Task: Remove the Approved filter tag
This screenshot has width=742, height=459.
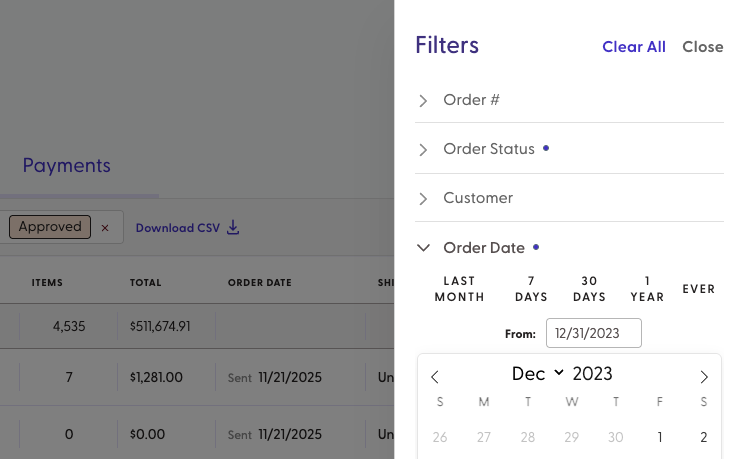Action: coord(105,228)
